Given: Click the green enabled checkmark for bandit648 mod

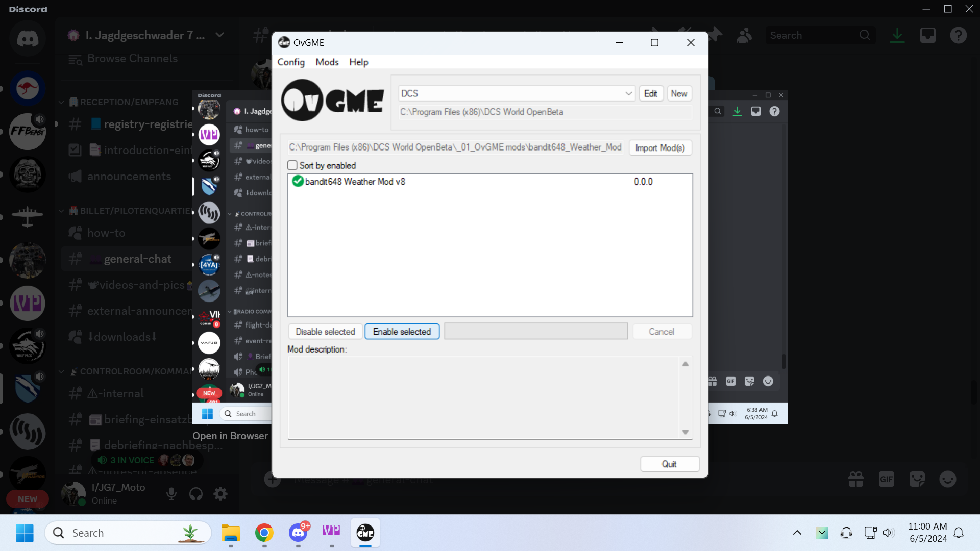Looking at the screenshot, I should [298, 181].
